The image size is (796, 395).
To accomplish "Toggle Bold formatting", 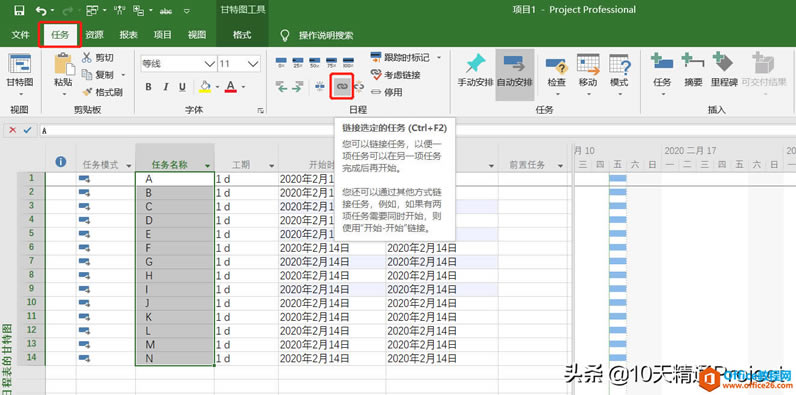I will [148, 87].
